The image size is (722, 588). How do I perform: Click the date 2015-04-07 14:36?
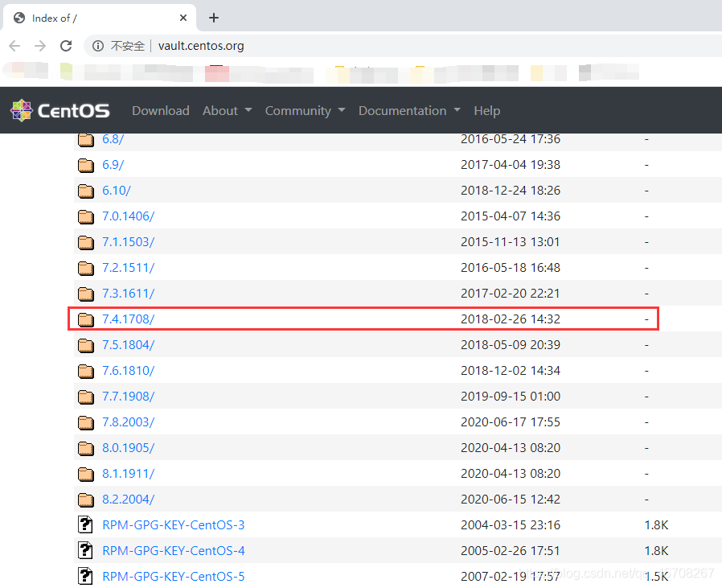click(511, 216)
